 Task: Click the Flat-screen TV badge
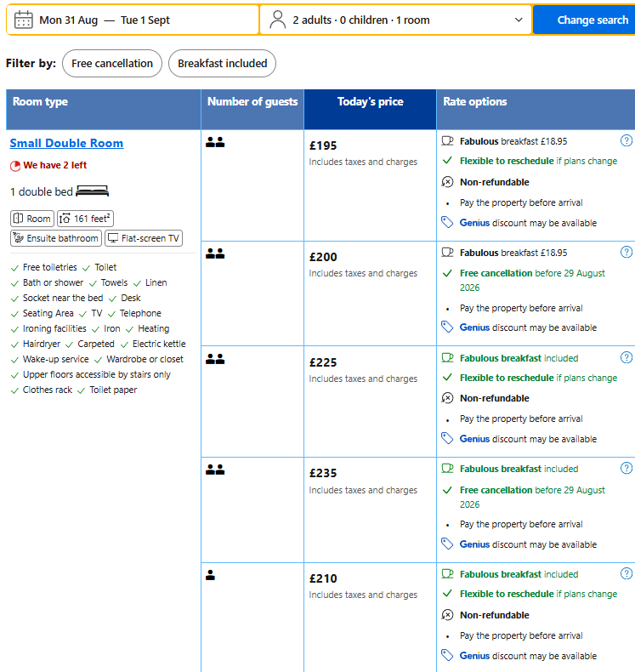pos(144,238)
